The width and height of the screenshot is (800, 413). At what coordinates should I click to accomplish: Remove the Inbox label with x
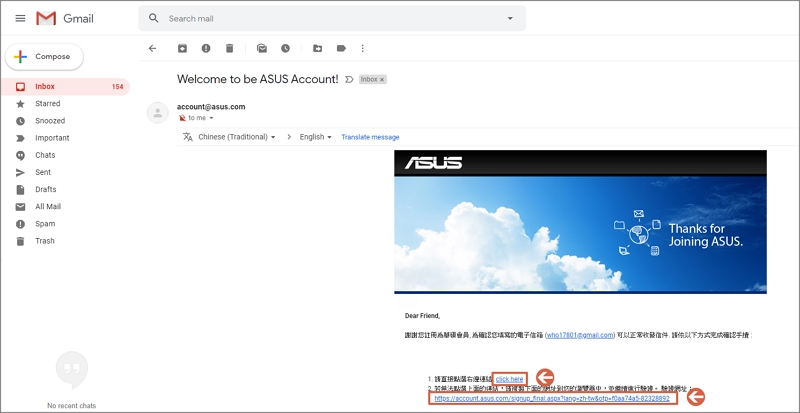pos(382,80)
